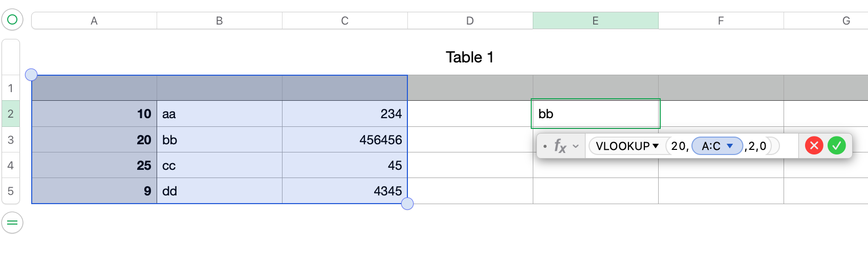This screenshot has width=868, height=265.
Task: Open the VLOOKUP function dropdown arrow
Action: point(656,146)
